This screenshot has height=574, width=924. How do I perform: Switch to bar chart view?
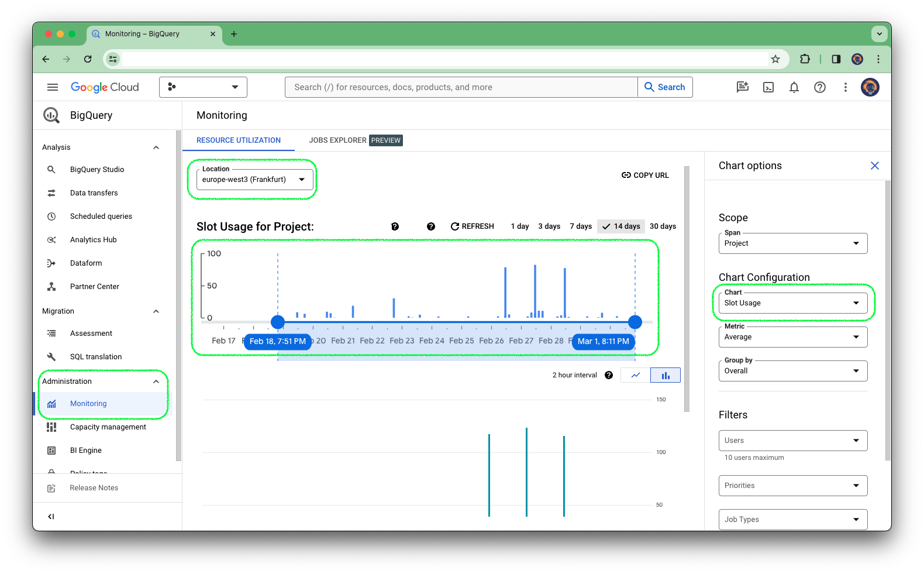[666, 375]
